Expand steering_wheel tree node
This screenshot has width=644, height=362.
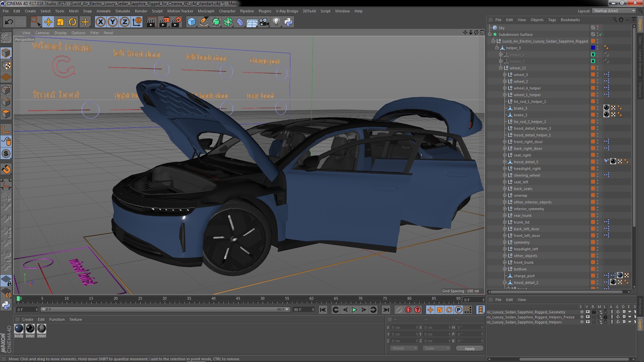coord(504,175)
